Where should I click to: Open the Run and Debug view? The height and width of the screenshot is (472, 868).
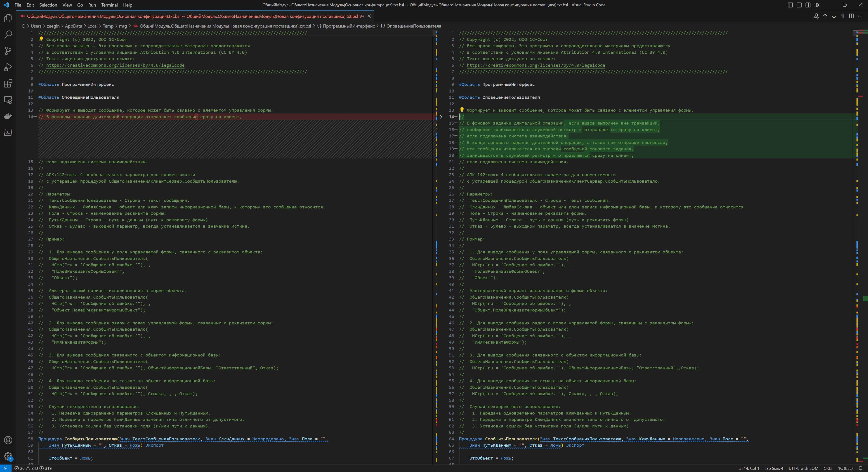coord(8,67)
